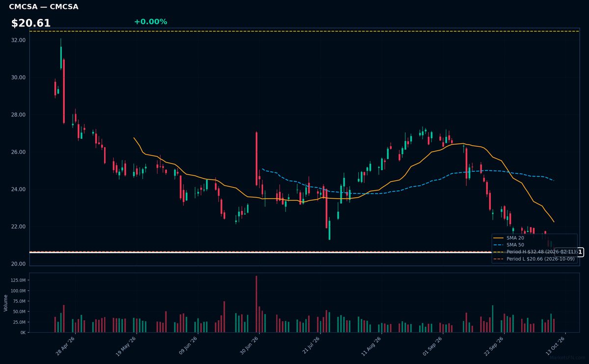The height and width of the screenshot is (364, 589).
Task: Click the SMA 50 legend entry
Action: (x=509, y=245)
